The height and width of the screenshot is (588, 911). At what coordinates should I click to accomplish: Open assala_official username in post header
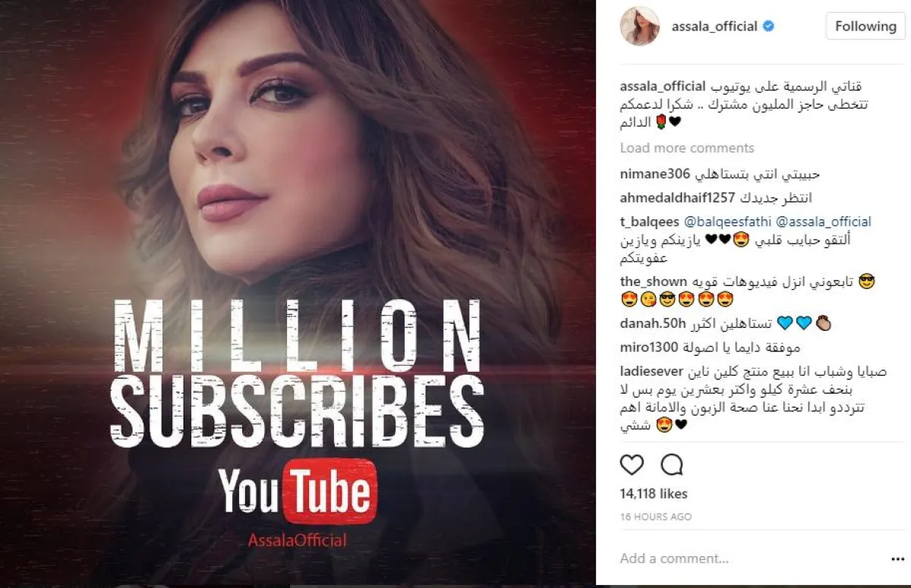pos(714,27)
